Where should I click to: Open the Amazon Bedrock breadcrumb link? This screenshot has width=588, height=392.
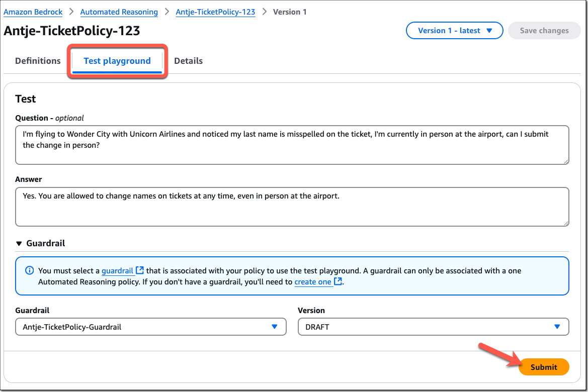pos(33,12)
